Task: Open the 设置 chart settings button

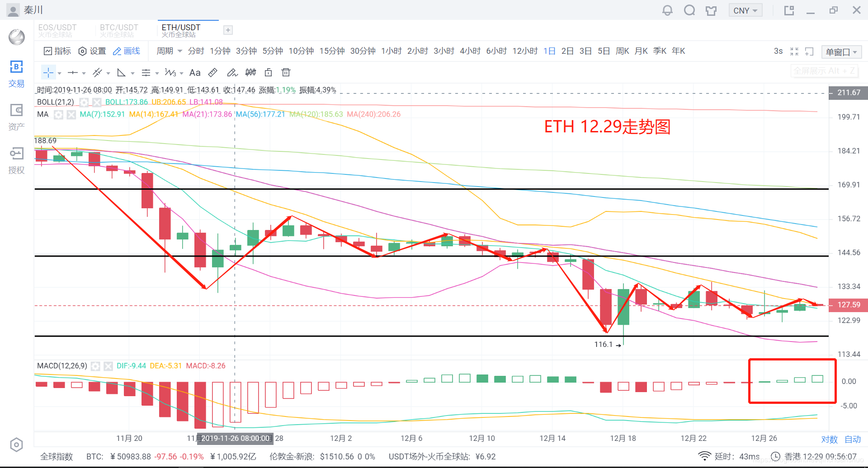Action: coord(92,51)
